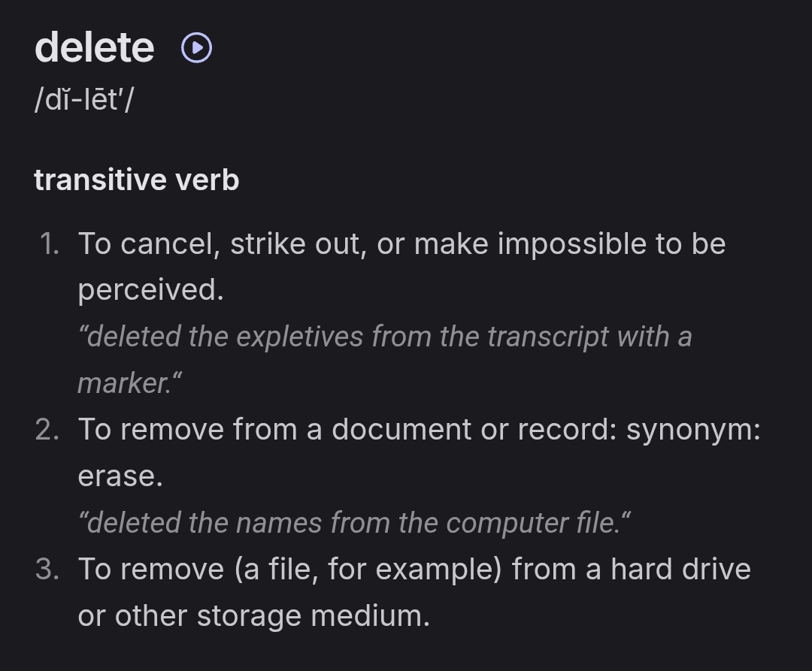The height and width of the screenshot is (671, 812).
Task: Click the word "perceived." in definition one
Action: click(150, 290)
